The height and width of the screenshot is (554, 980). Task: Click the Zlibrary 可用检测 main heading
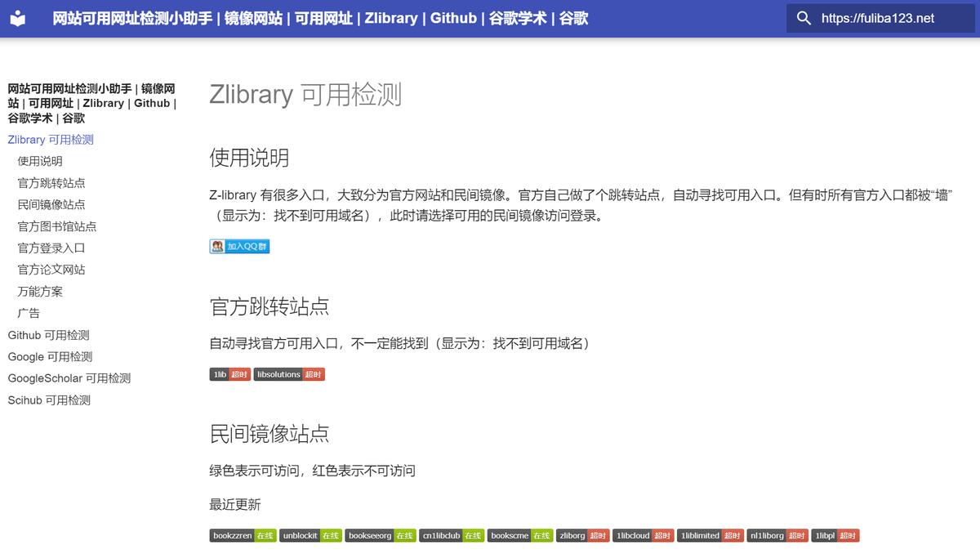coord(305,94)
